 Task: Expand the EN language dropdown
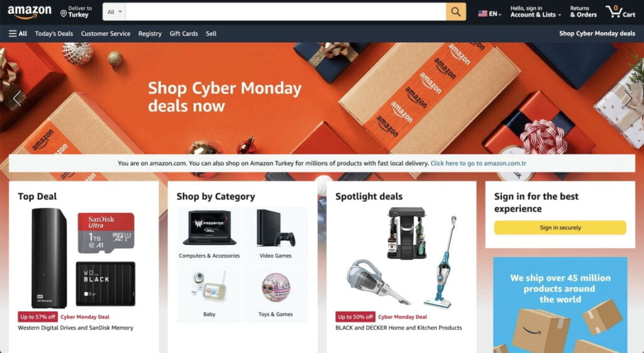point(496,14)
